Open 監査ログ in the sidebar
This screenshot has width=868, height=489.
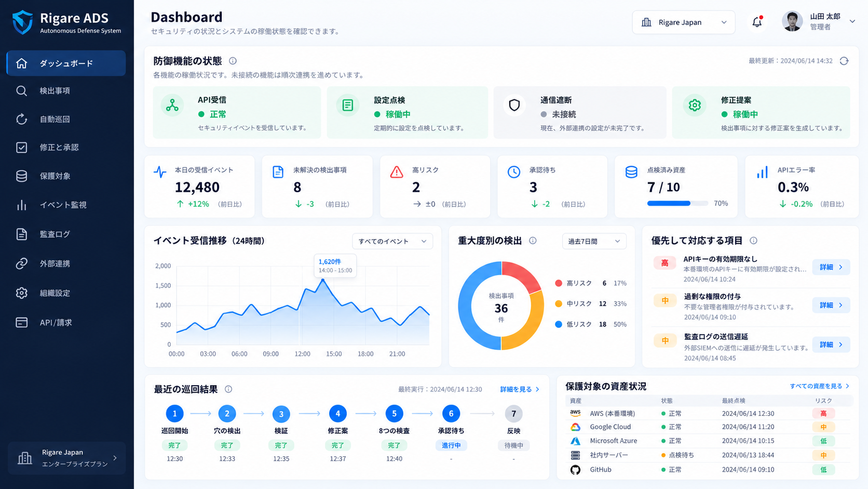(66, 234)
